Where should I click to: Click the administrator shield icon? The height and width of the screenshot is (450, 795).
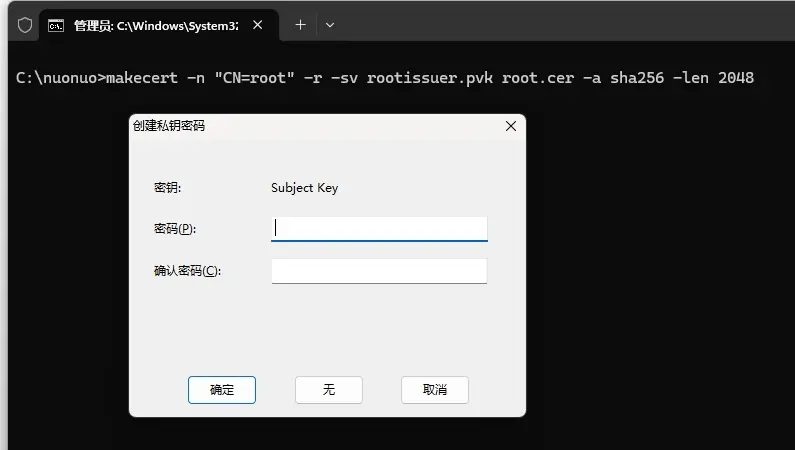[25, 25]
